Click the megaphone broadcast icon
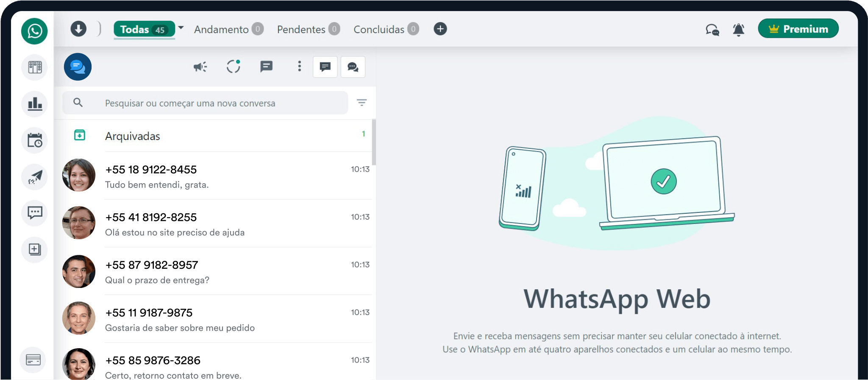 coord(200,67)
